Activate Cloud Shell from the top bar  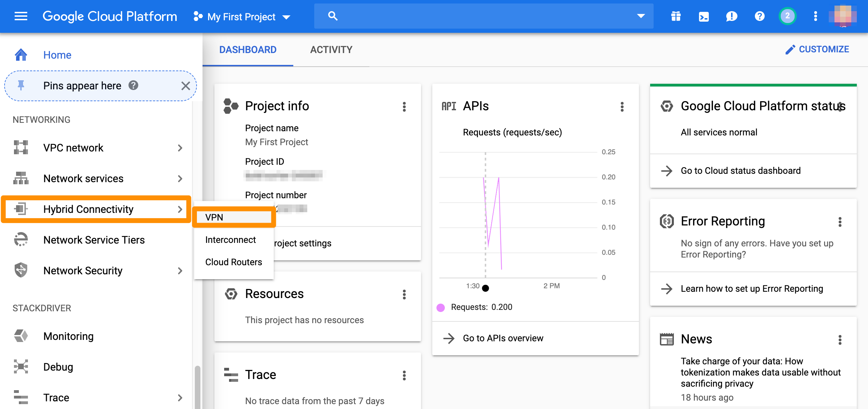coord(704,16)
